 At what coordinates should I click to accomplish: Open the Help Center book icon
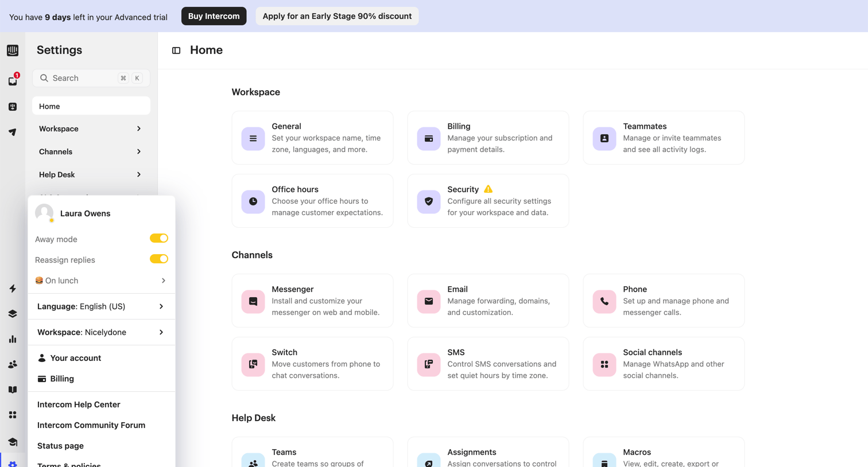pyautogui.click(x=13, y=390)
